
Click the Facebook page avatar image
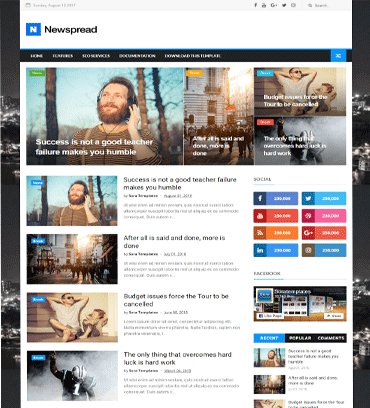[x=265, y=296]
